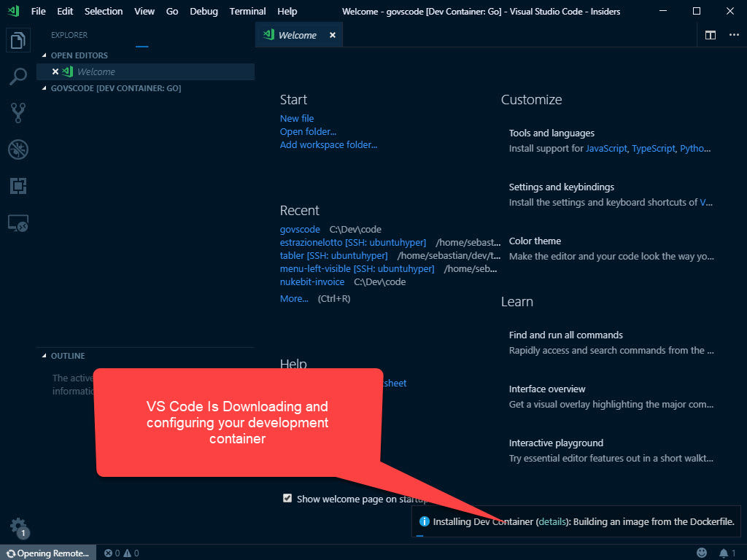Click the More recent items link
Image resolution: width=747 pixels, height=560 pixels.
[294, 298]
